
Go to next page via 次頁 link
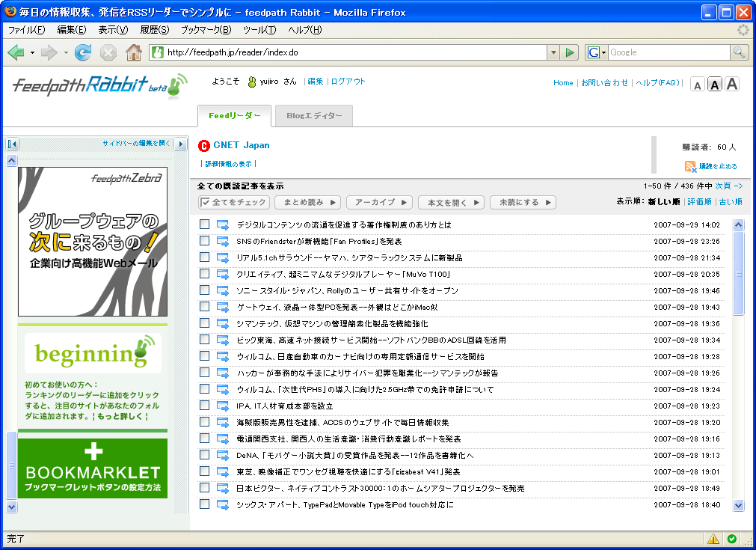(728, 186)
